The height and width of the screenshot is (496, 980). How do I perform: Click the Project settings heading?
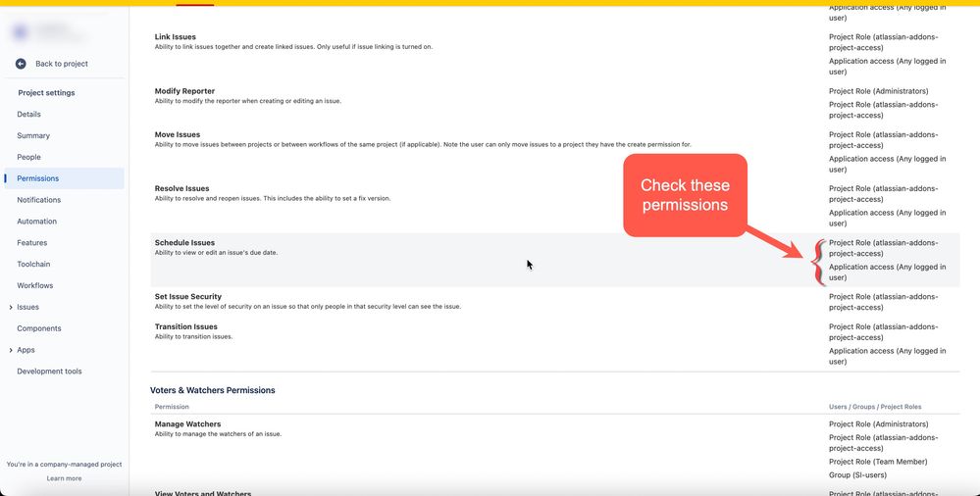(46, 93)
